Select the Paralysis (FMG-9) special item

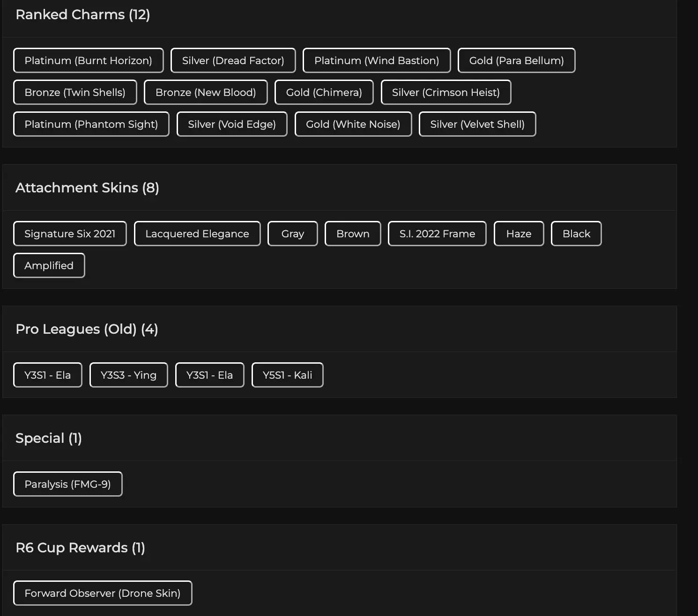[67, 484]
